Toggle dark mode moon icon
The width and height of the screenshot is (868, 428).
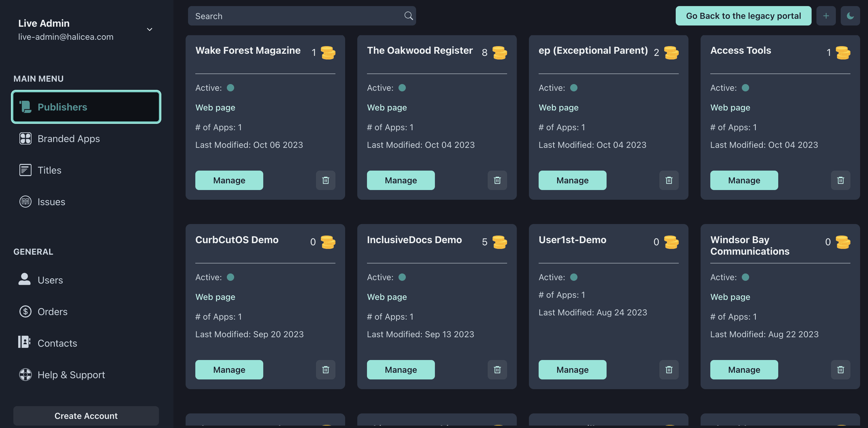850,16
